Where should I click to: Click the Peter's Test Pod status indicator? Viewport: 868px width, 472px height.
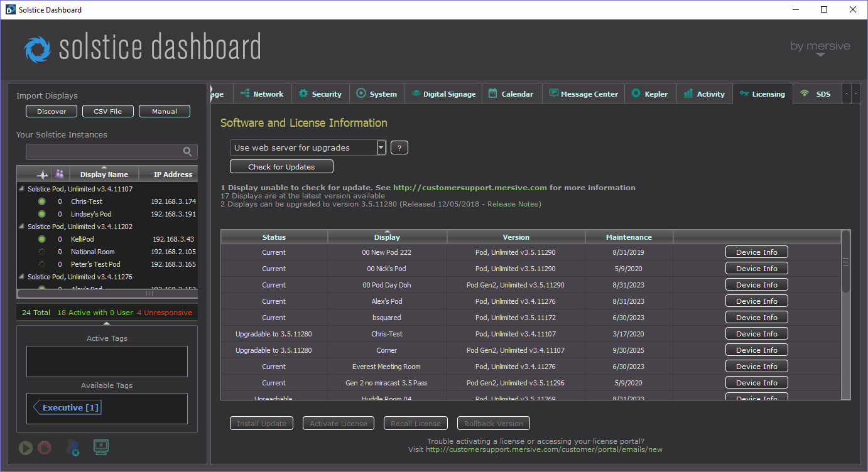click(x=42, y=264)
